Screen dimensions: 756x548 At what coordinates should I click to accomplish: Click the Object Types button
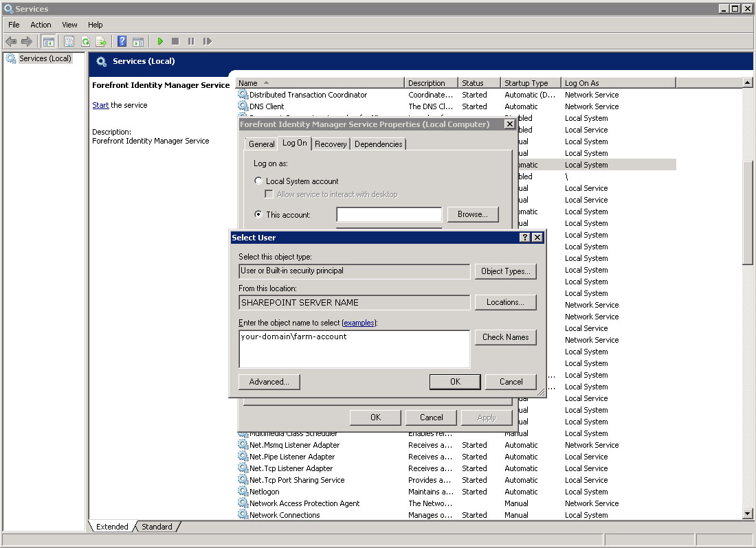505,271
